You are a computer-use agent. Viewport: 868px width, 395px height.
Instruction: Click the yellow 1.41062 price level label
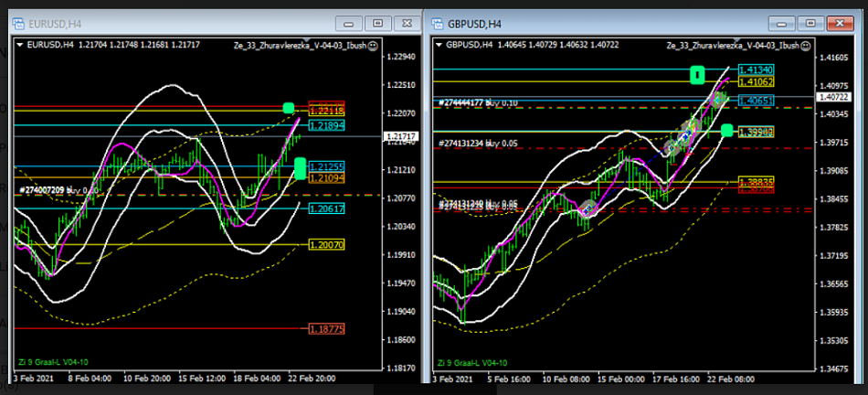click(756, 81)
